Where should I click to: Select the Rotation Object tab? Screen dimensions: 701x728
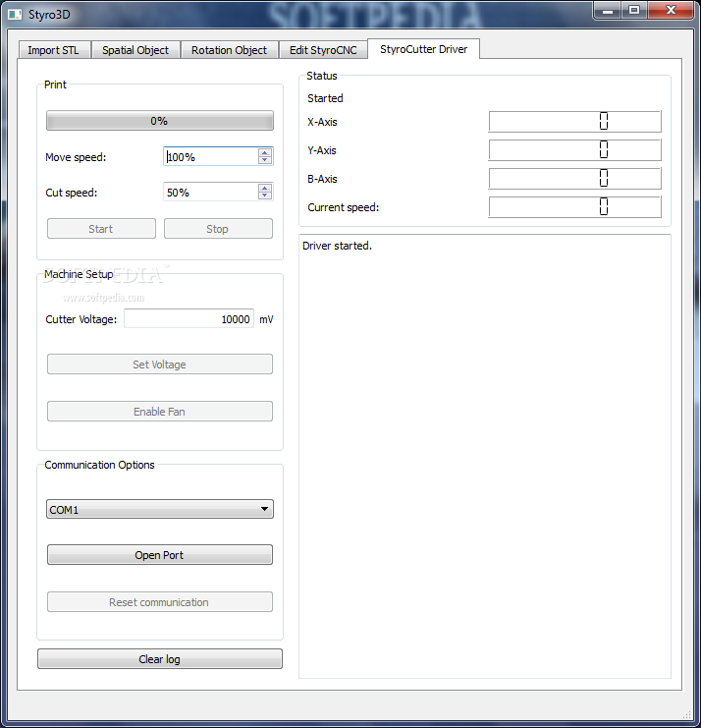[x=229, y=50]
